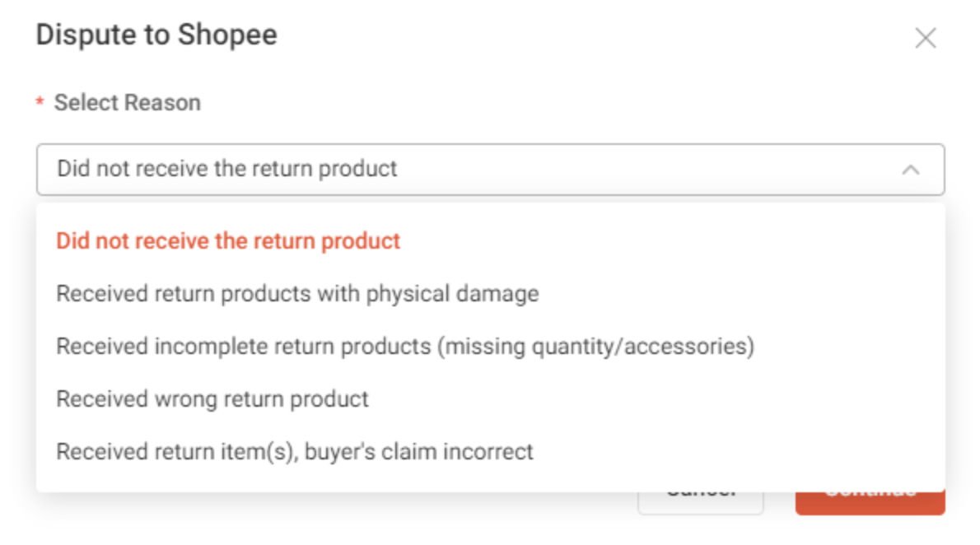
Task: Click the upward chevron in the selection field
Action: tap(909, 170)
